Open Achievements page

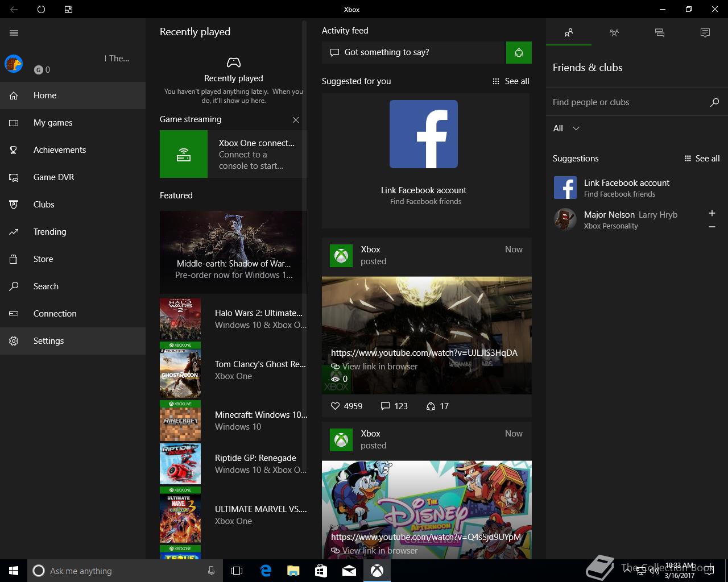pos(73,150)
